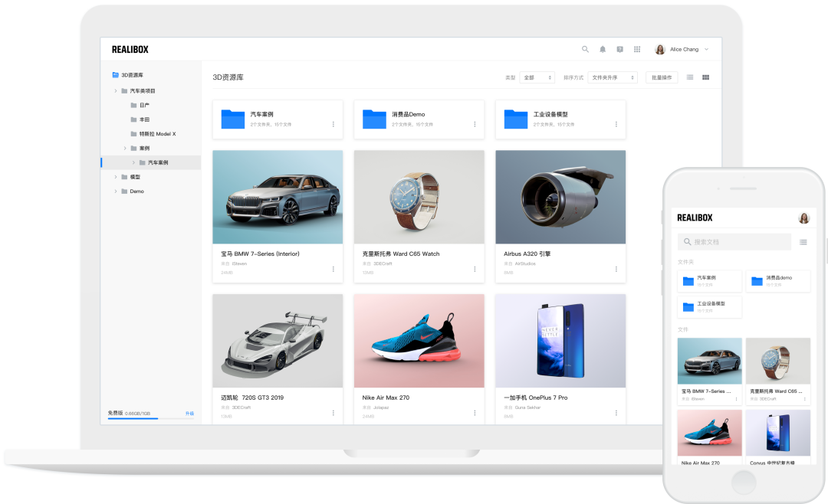Viewport: 828px width, 504px height.
Task: Switch to list view layout
Action: (690, 77)
